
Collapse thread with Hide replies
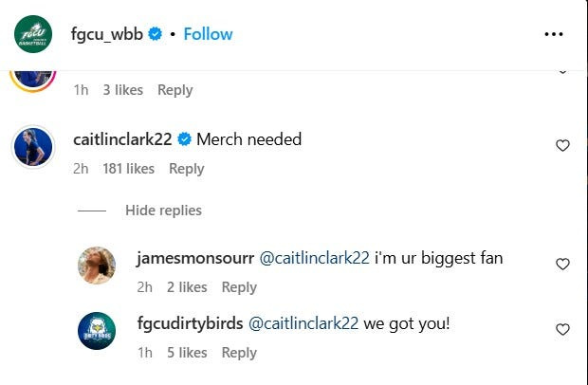(x=163, y=211)
